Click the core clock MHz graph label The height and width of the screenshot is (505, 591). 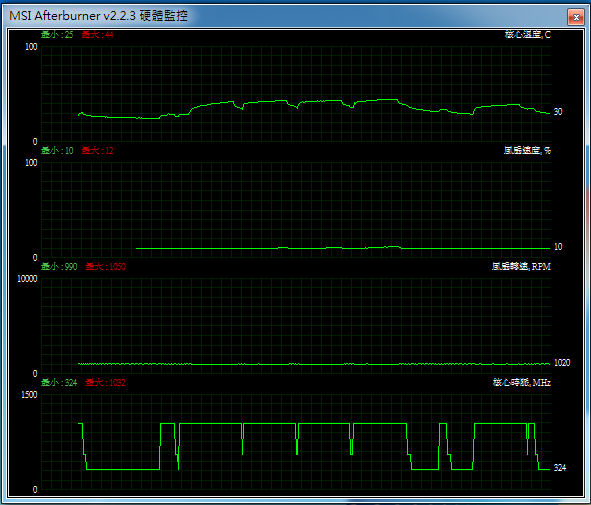pyautogui.click(x=522, y=383)
